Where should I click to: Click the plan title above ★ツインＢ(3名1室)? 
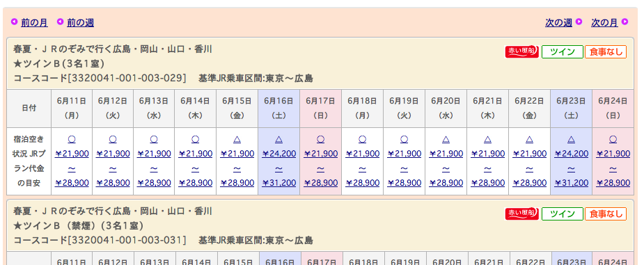(113, 49)
